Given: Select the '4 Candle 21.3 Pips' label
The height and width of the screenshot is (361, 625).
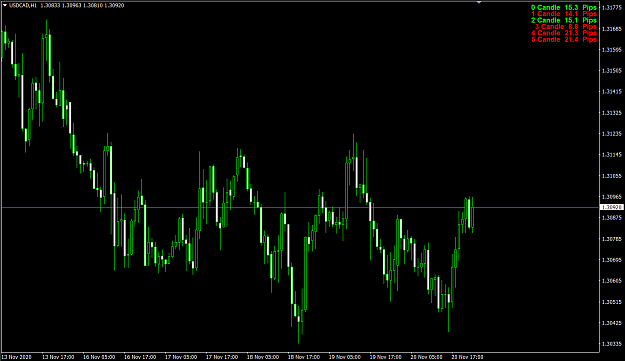Looking at the screenshot, I should pos(564,33).
